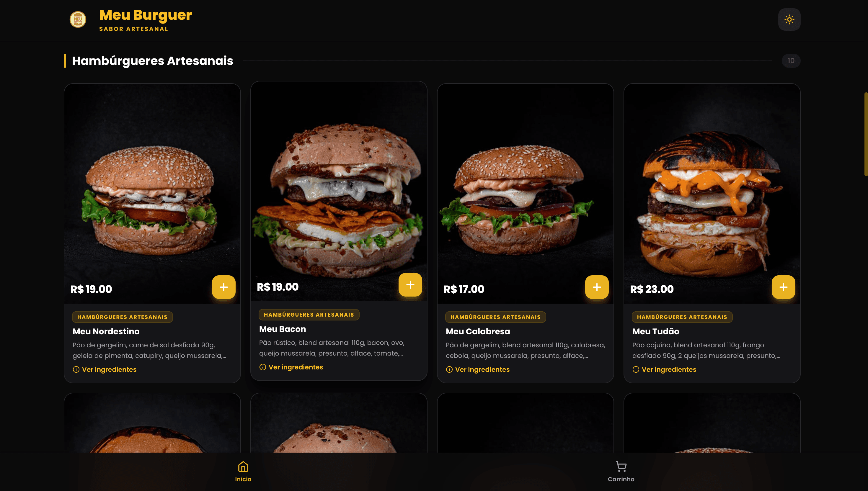Image resolution: width=868 pixels, height=491 pixels.
Task: Click the Hambúrgueres Artesanais tag on Meu Bacon
Action: pos(309,315)
